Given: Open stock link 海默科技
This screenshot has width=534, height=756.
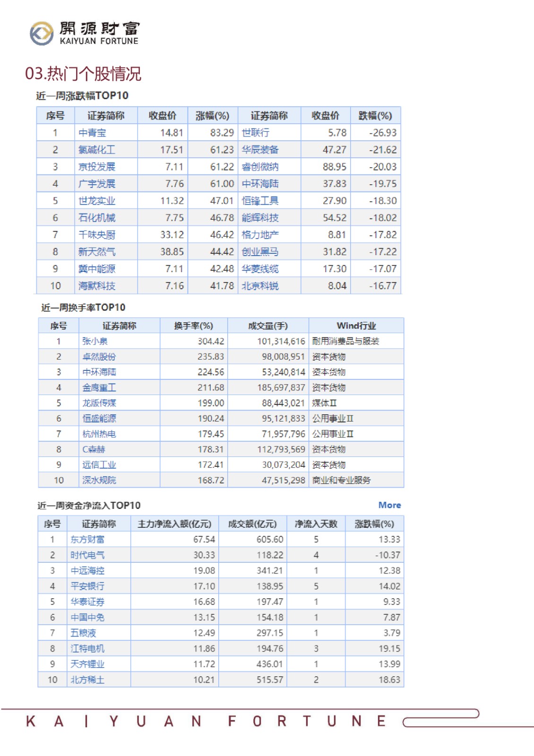Looking at the screenshot, I should click(x=97, y=286).
